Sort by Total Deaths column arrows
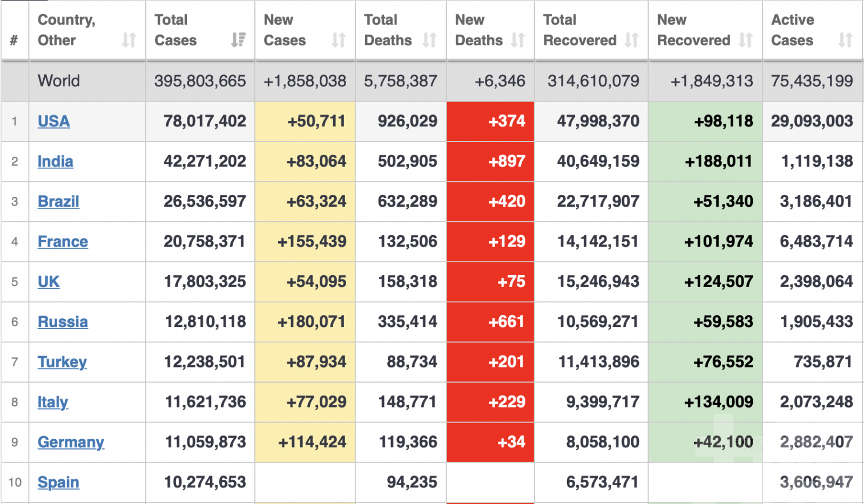Screen dimensions: 864x504 click(x=429, y=40)
